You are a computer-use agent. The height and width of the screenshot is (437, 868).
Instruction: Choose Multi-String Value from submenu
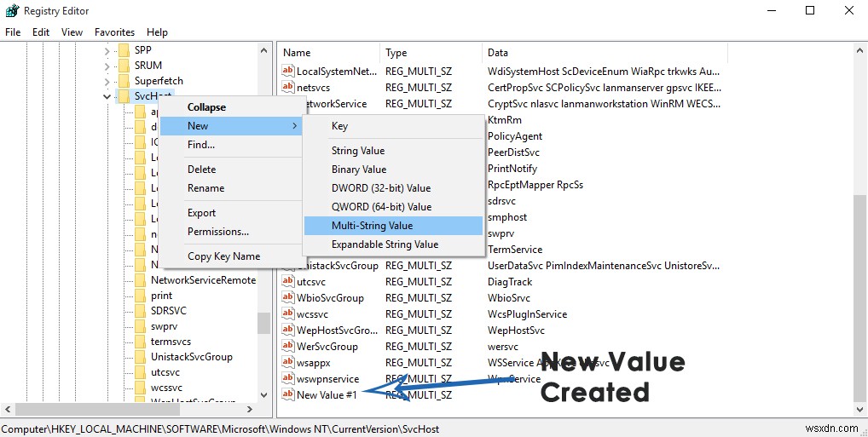tap(372, 226)
